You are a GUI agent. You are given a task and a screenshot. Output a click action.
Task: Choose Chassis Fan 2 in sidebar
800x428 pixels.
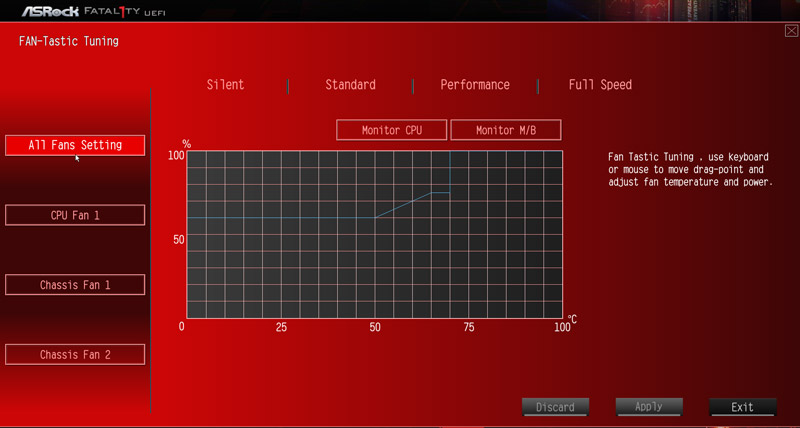pyautogui.click(x=75, y=355)
